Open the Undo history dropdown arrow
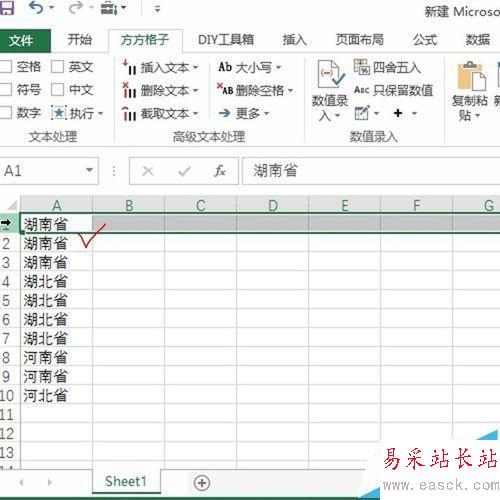Image resolution: width=500 pixels, height=500 pixels. coord(52,7)
